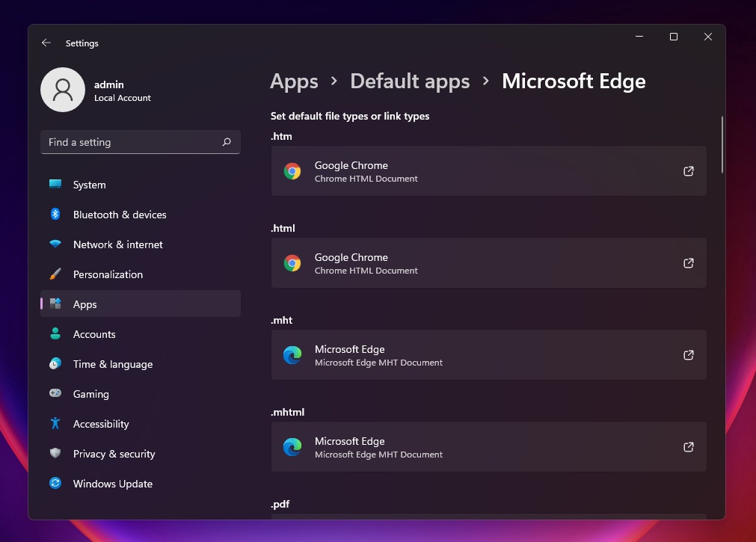This screenshot has height=542, width=756.
Task: Go to Privacy & security
Action: click(141, 454)
